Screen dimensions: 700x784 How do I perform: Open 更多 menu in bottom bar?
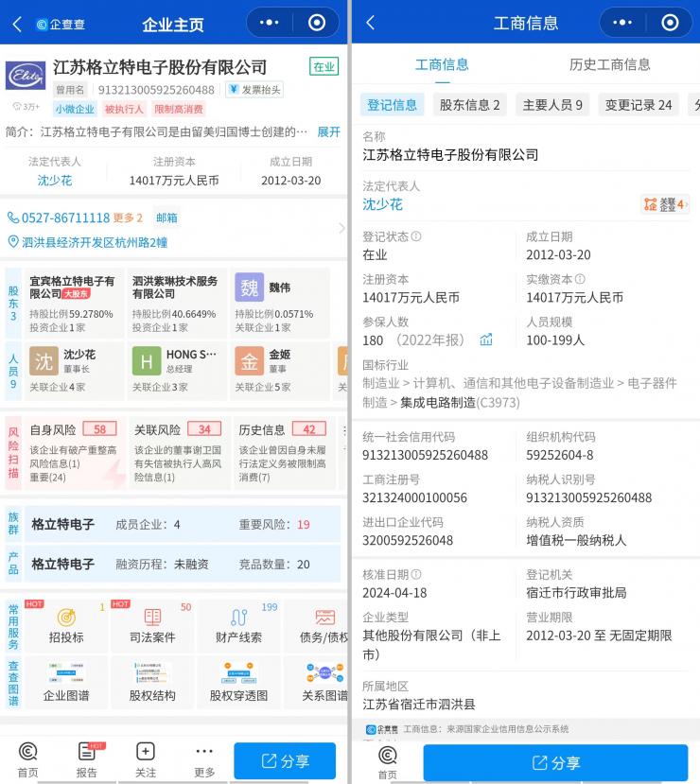point(204,759)
